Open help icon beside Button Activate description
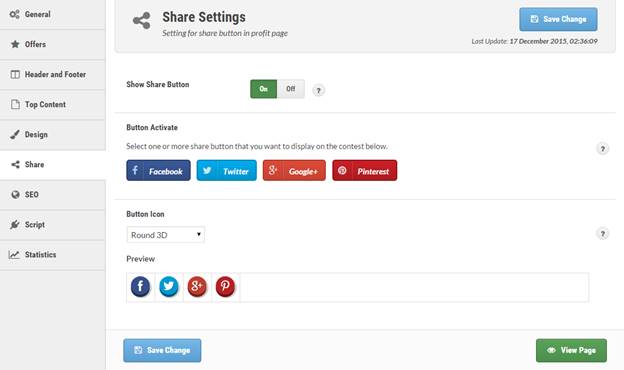Screen dimensions: 624x370 coord(603,149)
